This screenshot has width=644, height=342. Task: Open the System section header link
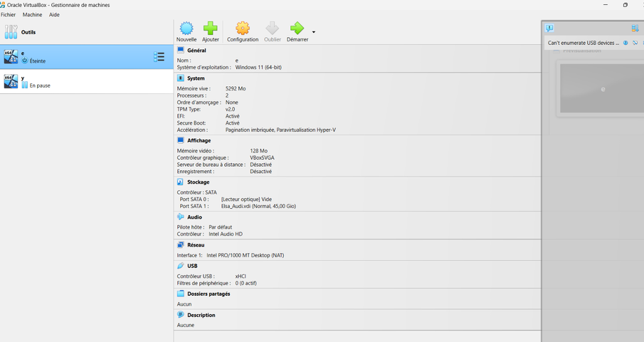point(196,78)
